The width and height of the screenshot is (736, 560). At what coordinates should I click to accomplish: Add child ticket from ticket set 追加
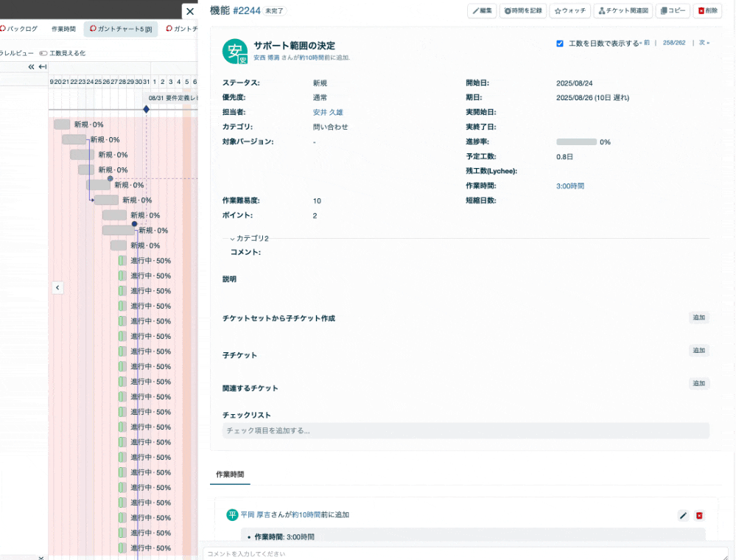[x=699, y=318]
